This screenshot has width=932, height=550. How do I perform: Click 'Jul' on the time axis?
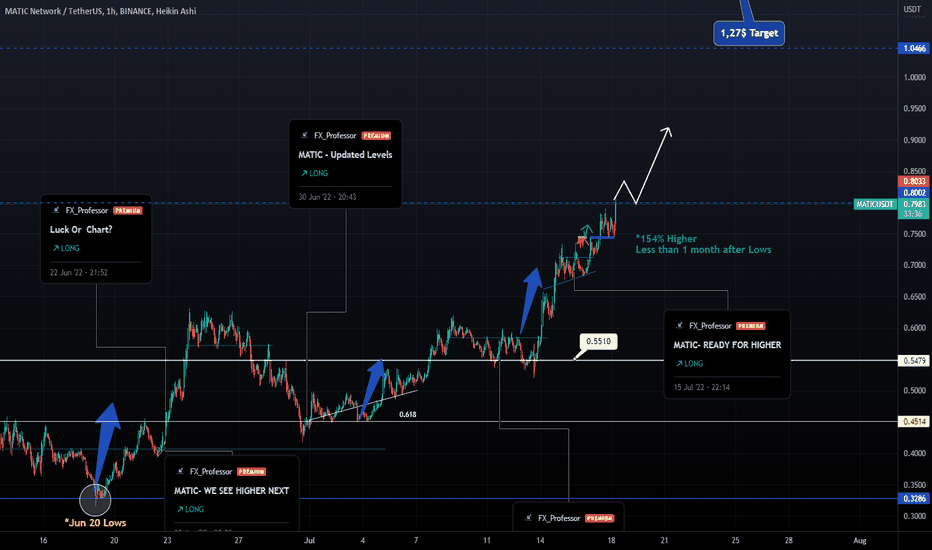[309, 540]
